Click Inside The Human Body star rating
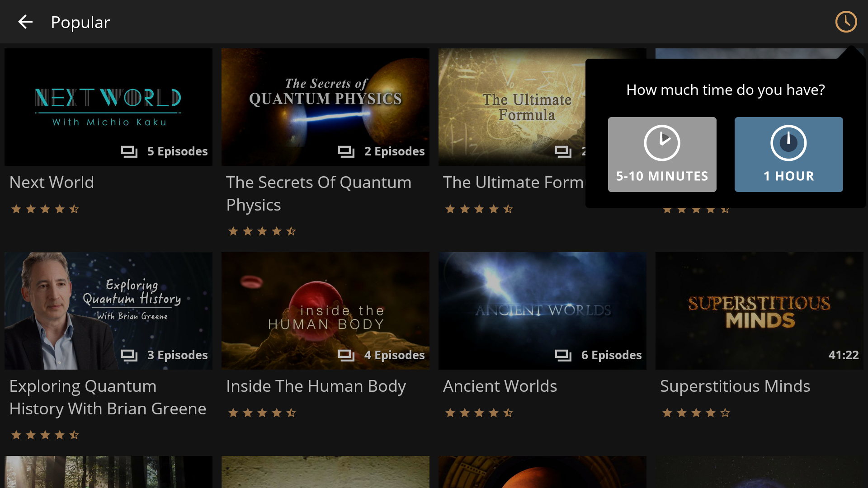This screenshot has width=868, height=488. click(262, 413)
